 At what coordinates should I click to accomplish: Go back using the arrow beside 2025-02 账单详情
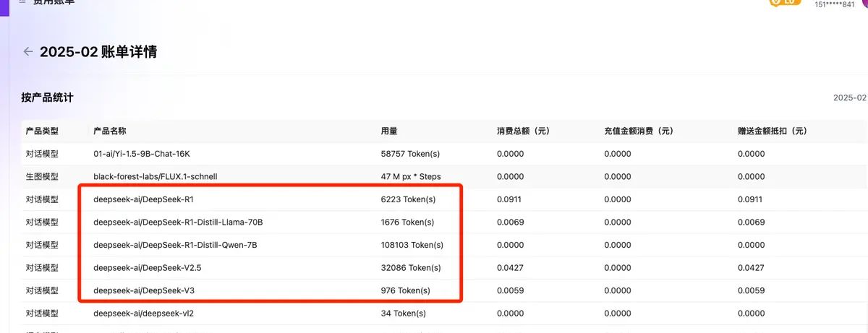click(x=28, y=51)
